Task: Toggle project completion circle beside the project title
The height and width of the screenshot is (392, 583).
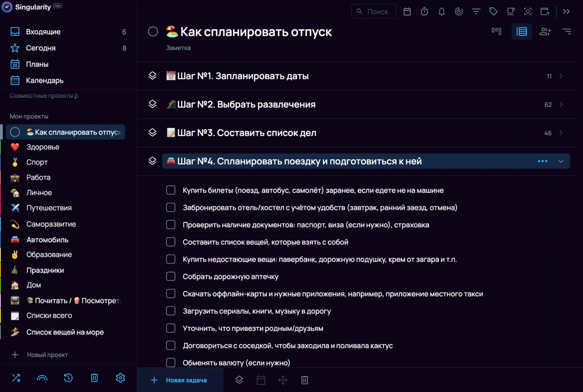Action: pos(153,31)
